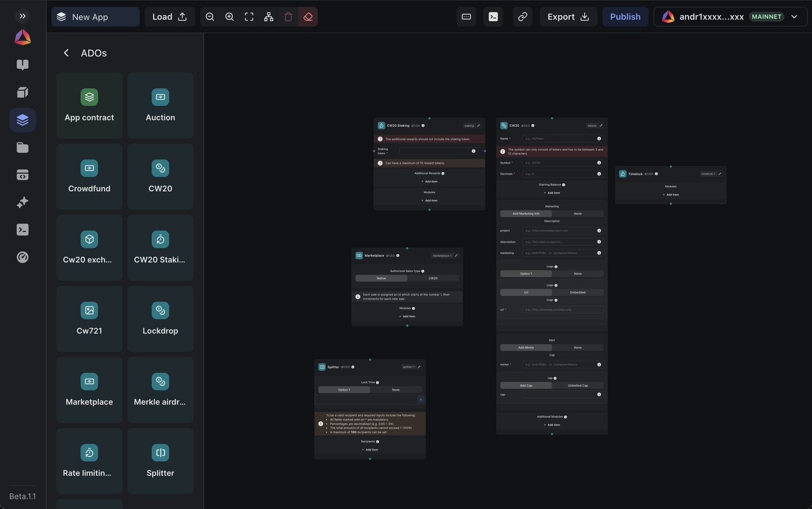The height and width of the screenshot is (509, 812).
Task: Open the terminal icon in top toolbar
Action: [493, 17]
